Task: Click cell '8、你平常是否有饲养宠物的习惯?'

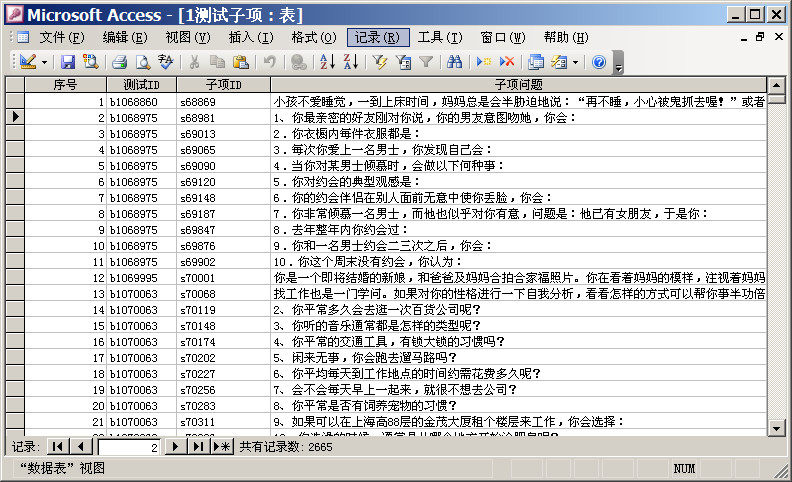Action: coord(519,406)
